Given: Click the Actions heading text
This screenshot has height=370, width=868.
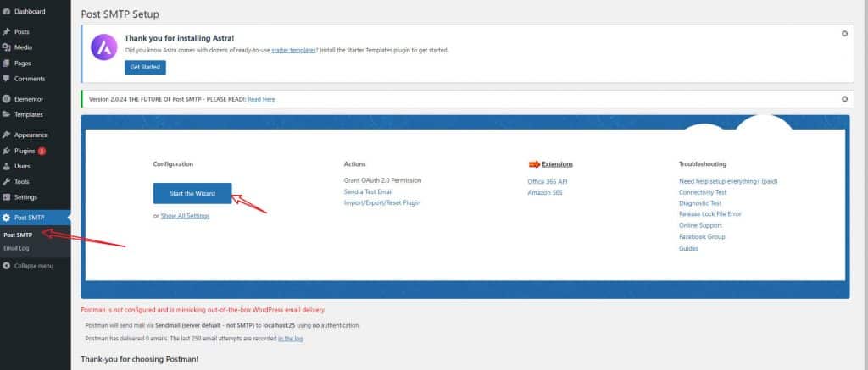Looking at the screenshot, I should (355, 164).
